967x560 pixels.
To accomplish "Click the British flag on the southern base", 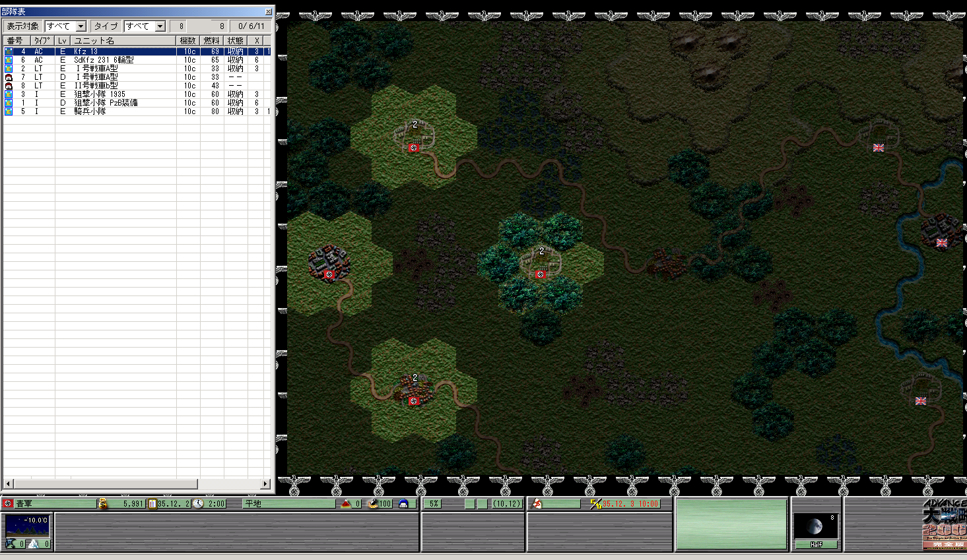I will pyautogui.click(x=921, y=401).
